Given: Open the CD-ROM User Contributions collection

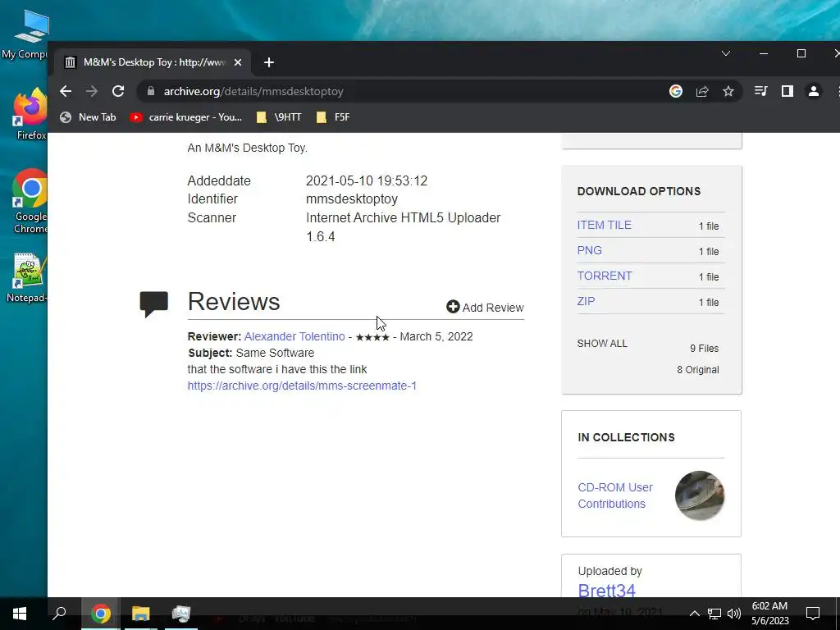Looking at the screenshot, I should 615,495.
